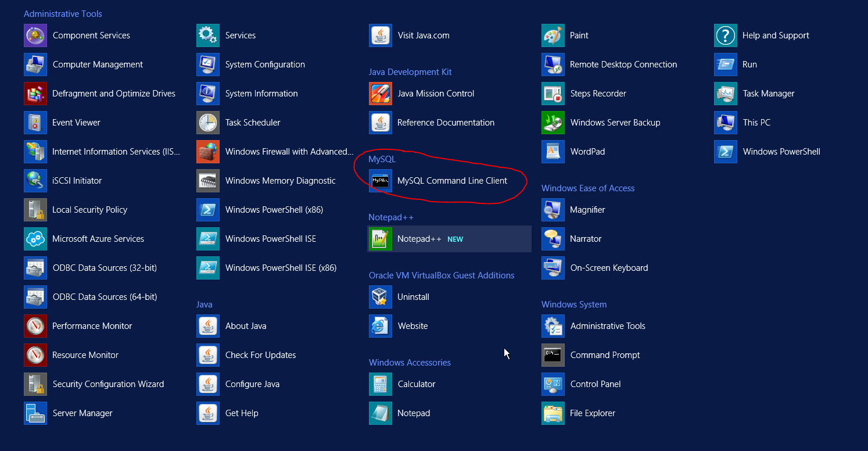Click the Reference Documentation label
The image size is (868, 451).
click(x=446, y=123)
